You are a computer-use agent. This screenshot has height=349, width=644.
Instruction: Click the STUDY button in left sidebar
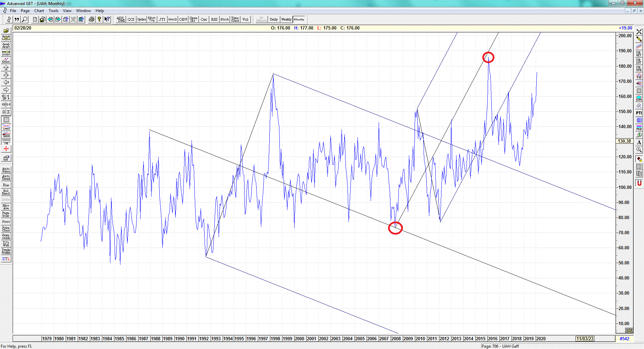(6, 53)
